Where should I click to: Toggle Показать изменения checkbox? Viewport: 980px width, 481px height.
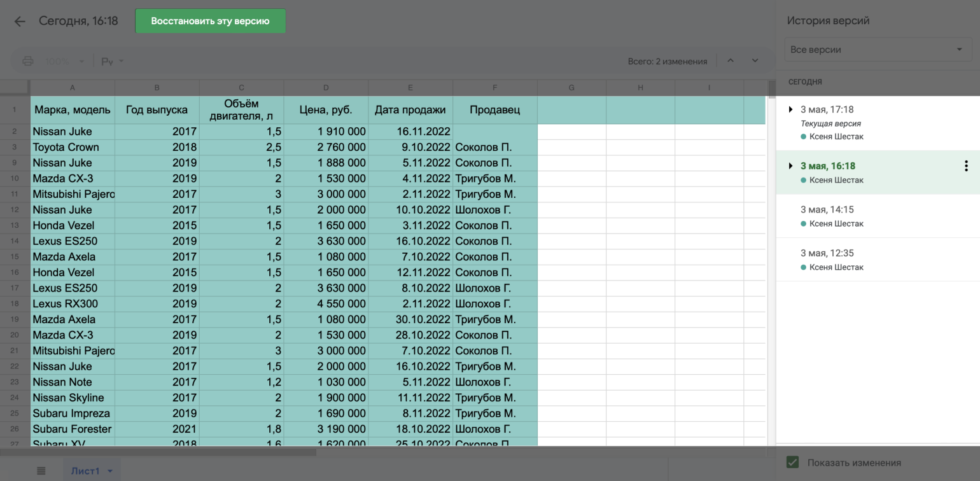(792, 463)
